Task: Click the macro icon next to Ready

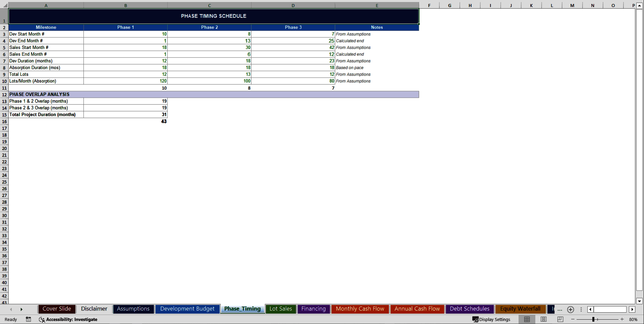Action: [x=28, y=319]
